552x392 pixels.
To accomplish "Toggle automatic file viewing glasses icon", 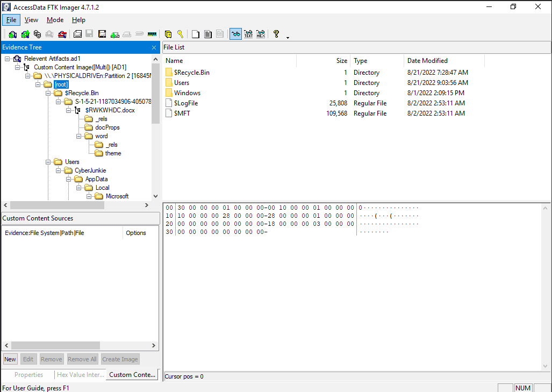I will coord(235,34).
